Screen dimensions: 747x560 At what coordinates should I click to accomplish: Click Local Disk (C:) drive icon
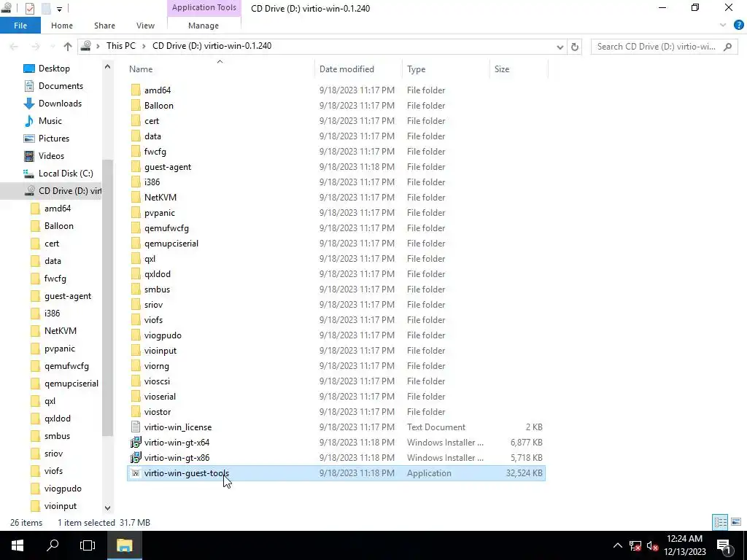29,174
